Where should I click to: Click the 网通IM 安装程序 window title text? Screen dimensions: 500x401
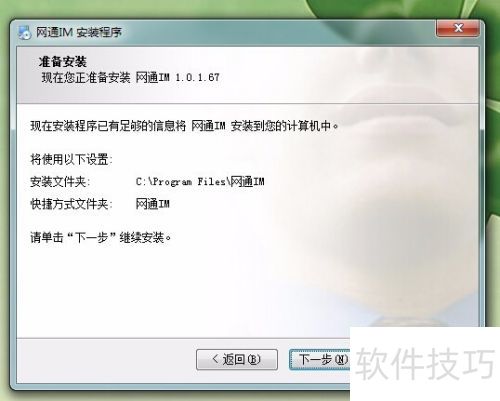[79, 32]
